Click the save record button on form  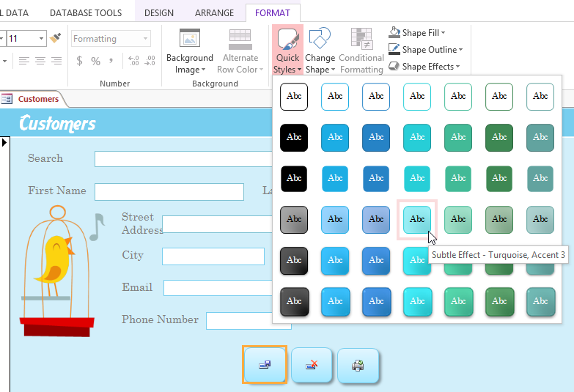click(265, 365)
